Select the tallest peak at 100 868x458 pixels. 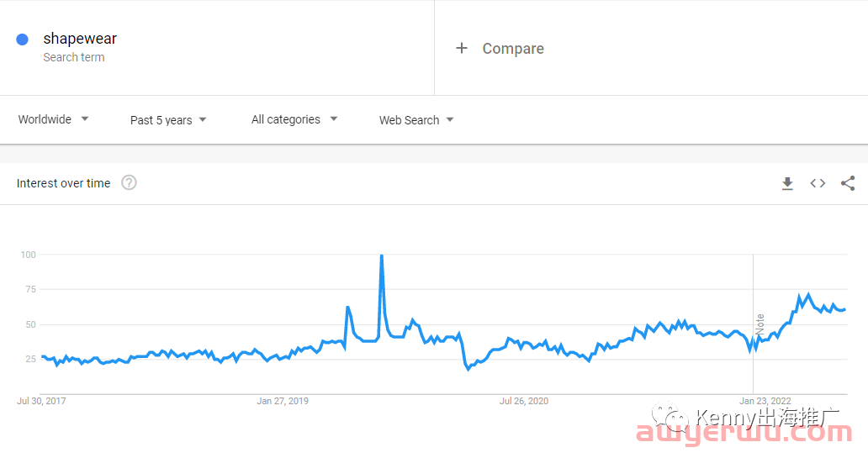point(381,255)
